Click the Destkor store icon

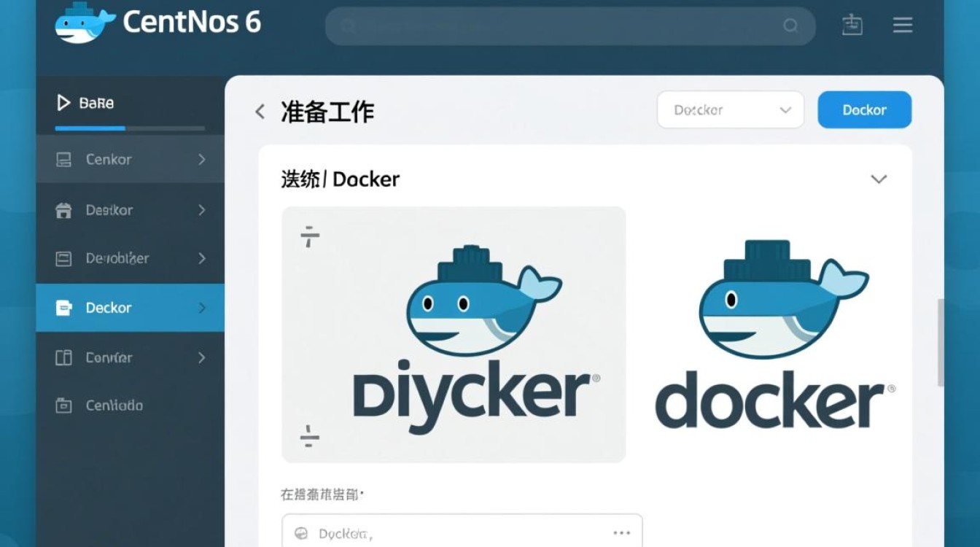[63, 210]
